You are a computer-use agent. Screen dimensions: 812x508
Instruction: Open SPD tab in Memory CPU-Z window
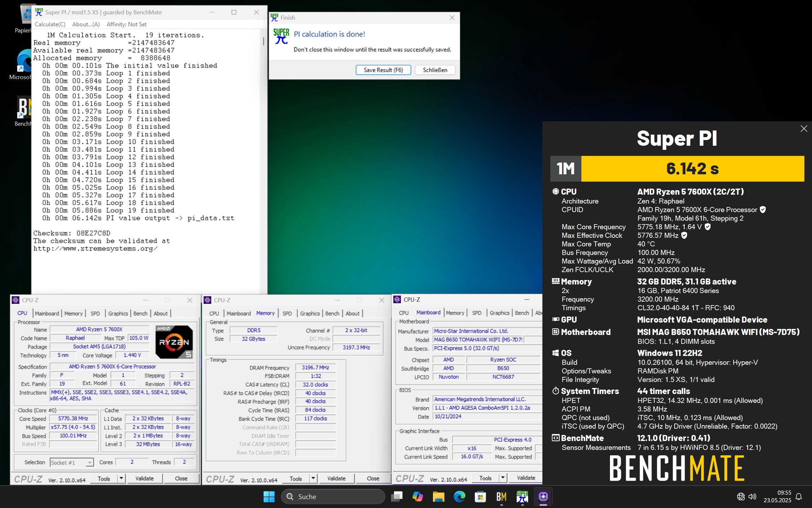coord(287,313)
